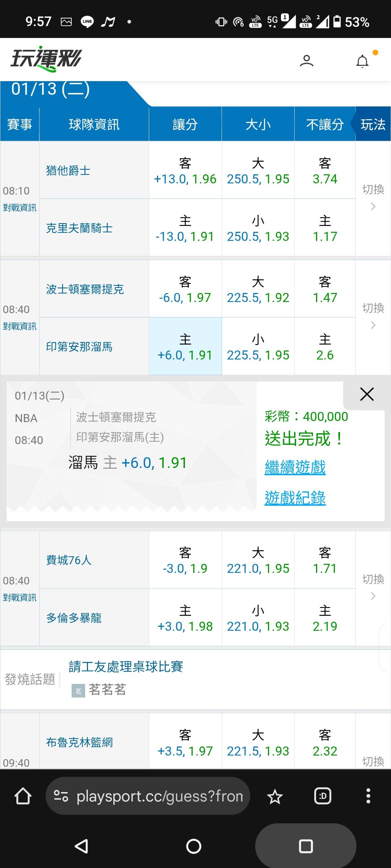
Task: Select Pacers home +6.0 spread cell
Action: pyautogui.click(x=185, y=346)
